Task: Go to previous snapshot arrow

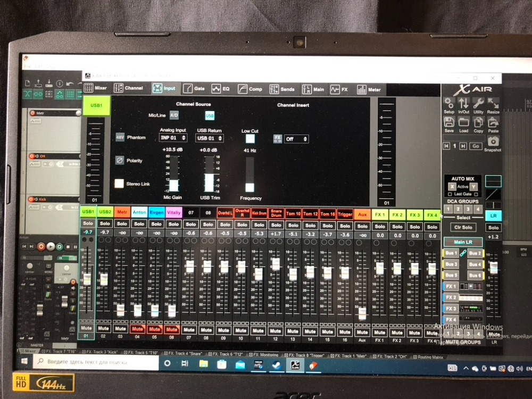Action: (446, 146)
